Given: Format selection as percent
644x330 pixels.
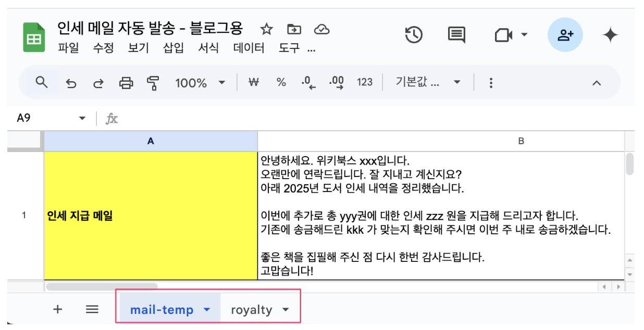Looking at the screenshot, I should tap(281, 82).
